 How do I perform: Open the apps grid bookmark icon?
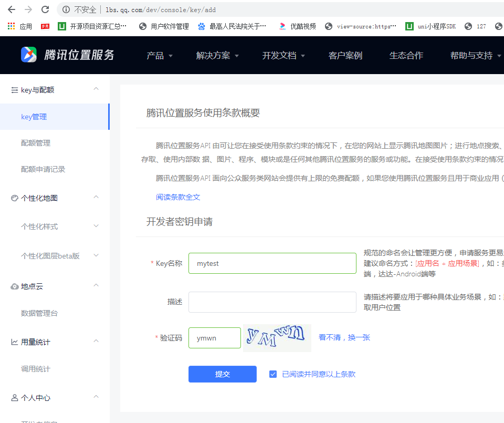(x=11, y=26)
